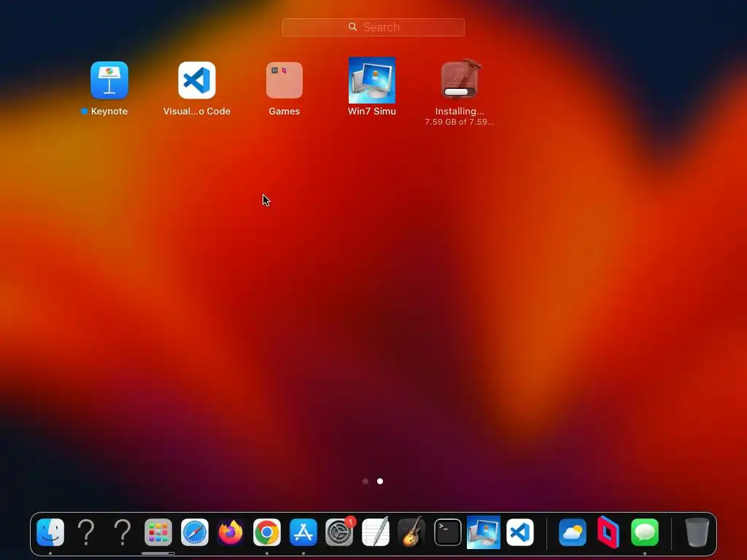The height and width of the screenshot is (560, 747).
Task: Open the Games folder
Action: (285, 80)
